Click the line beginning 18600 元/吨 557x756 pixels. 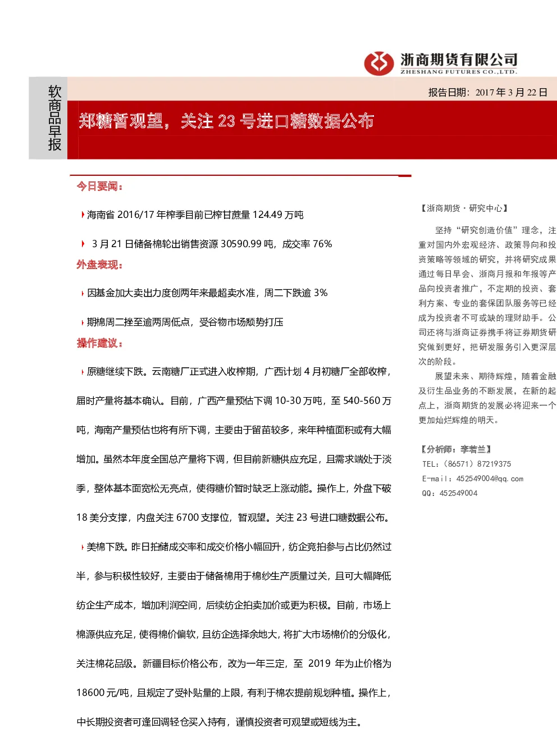point(234,693)
